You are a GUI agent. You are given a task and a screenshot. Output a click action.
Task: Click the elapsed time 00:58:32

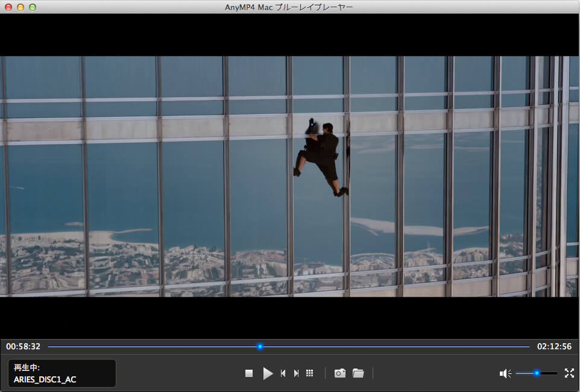(24, 347)
